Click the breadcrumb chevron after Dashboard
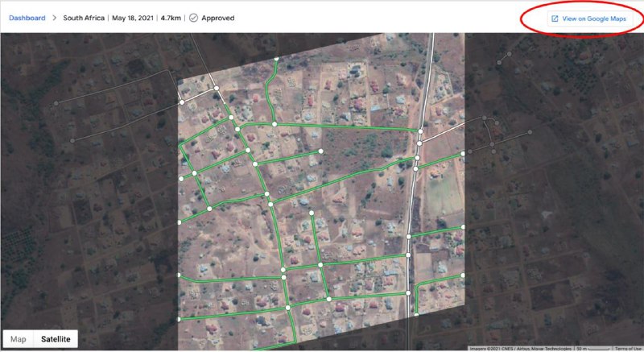Image resolution: width=644 pixels, height=352 pixels. [55, 18]
